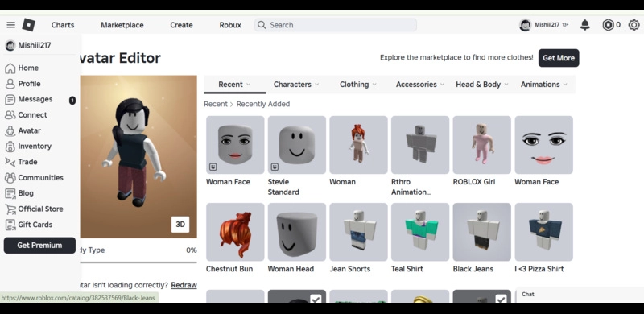
Task: Focus the Search input field
Action: [335, 25]
